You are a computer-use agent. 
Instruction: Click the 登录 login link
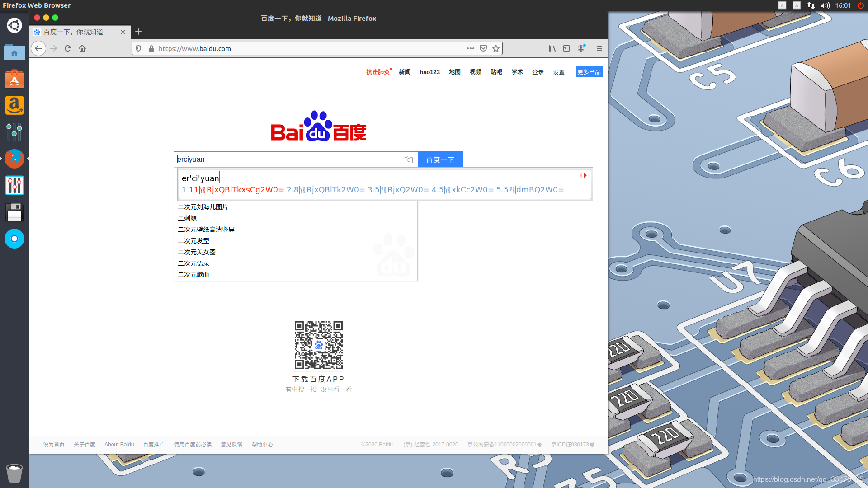click(538, 72)
